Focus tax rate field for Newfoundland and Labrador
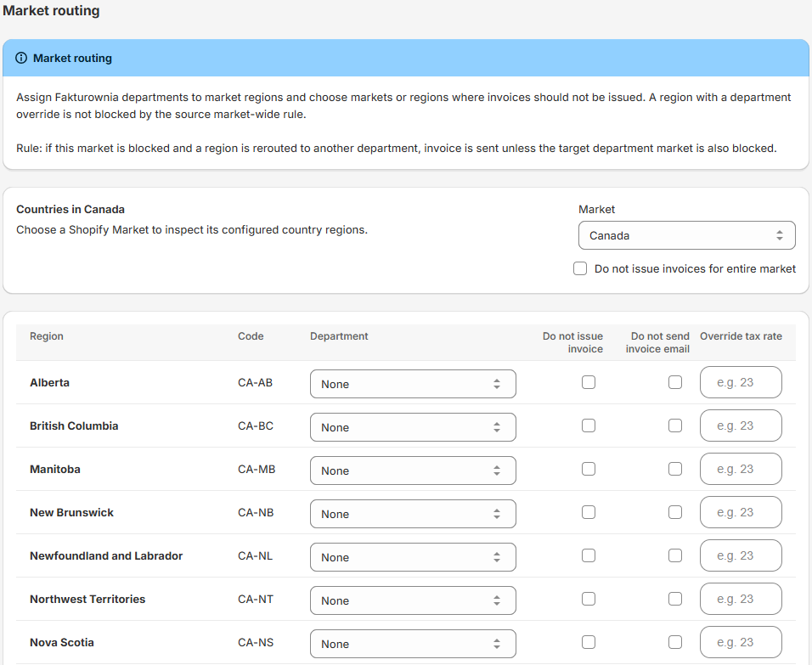The height and width of the screenshot is (665, 812). tap(741, 555)
